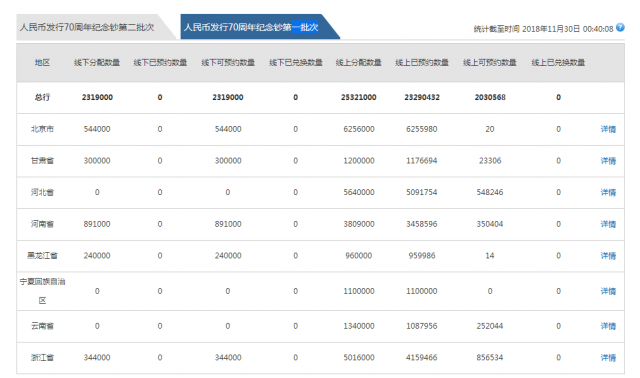The image size is (640, 378).
Task: Select the 宁夏回族自治区 region cell
Action: [42, 291]
